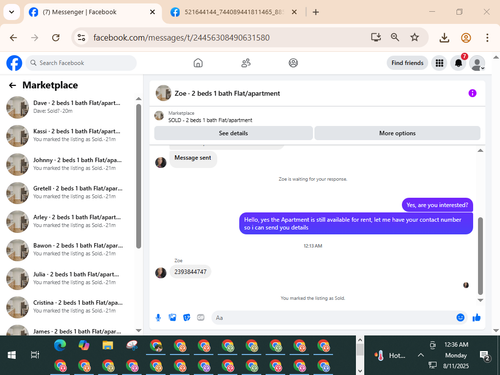Open the Bawon conversation
The width and height of the screenshot is (500, 375).
pyautogui.click(x=67, y=249)
